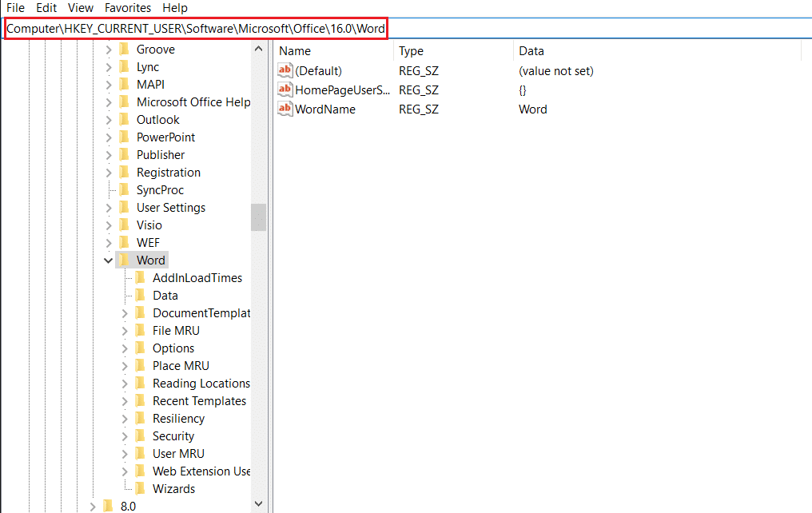
Task: Click the 8.0 folder icon
Action: 108,506
